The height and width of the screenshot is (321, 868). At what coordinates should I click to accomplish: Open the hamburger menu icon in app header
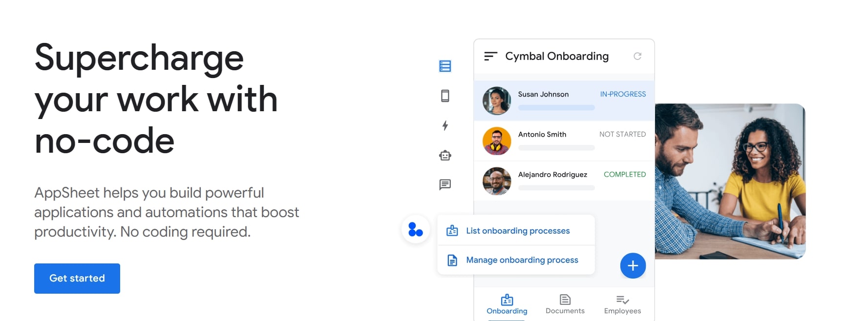point(490,57)
